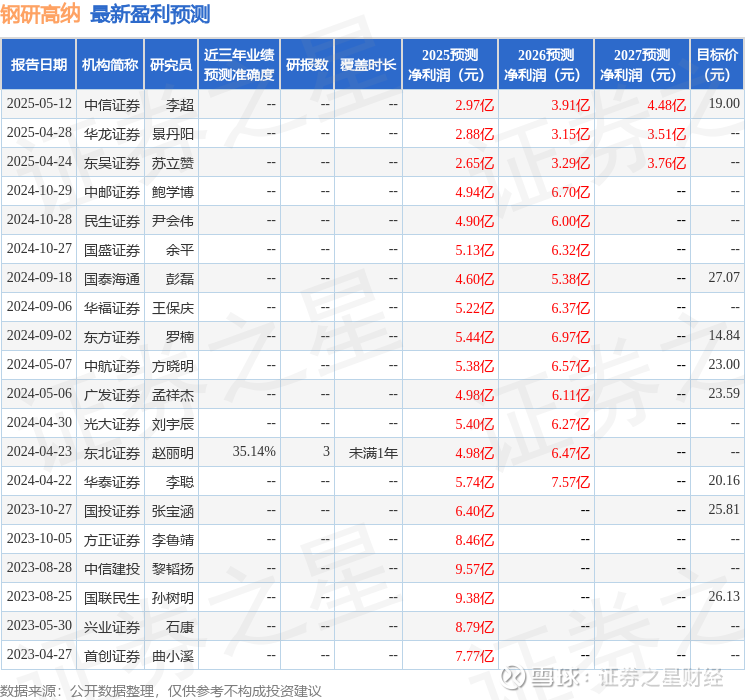Click the date 2025-05-12
The height and width of the screenshot is (700, 745).
pyautogui.click(x=39, y=104)
